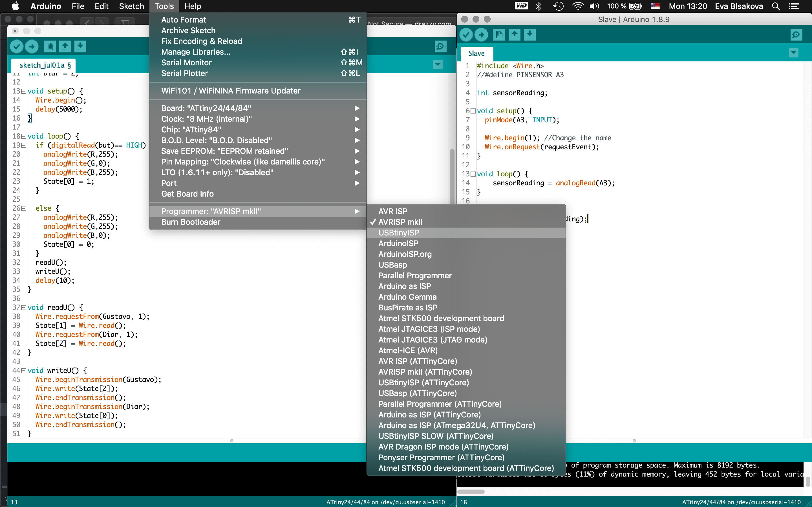Click Verify button in Slave window
The image size is (812, 507).
(466, 35)
